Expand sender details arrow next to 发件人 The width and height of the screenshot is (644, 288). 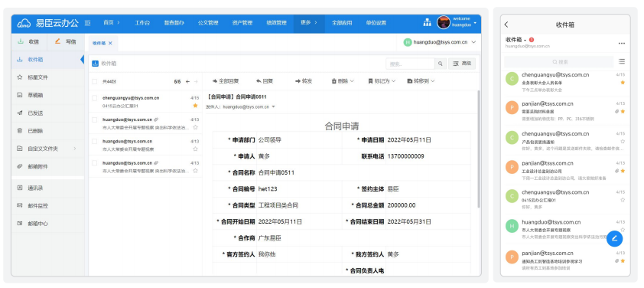tap(274, 107)
